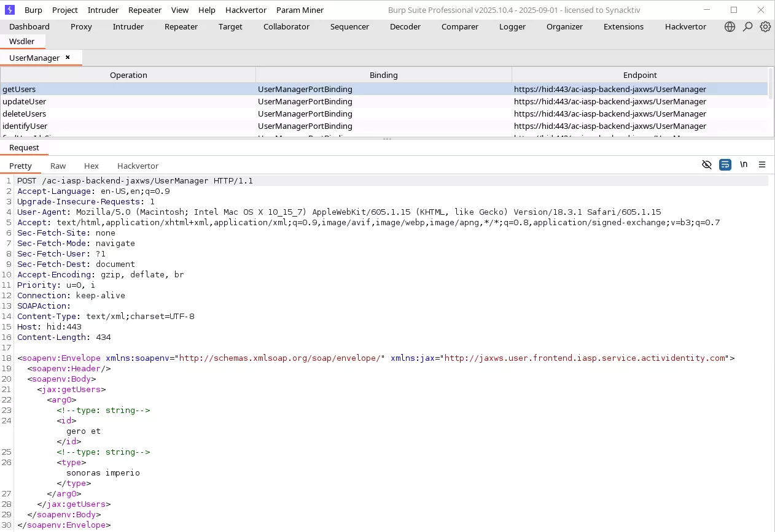Hide non-printable characters with eye-slash icon
775x532 pixels.
(x=706, y=164)
